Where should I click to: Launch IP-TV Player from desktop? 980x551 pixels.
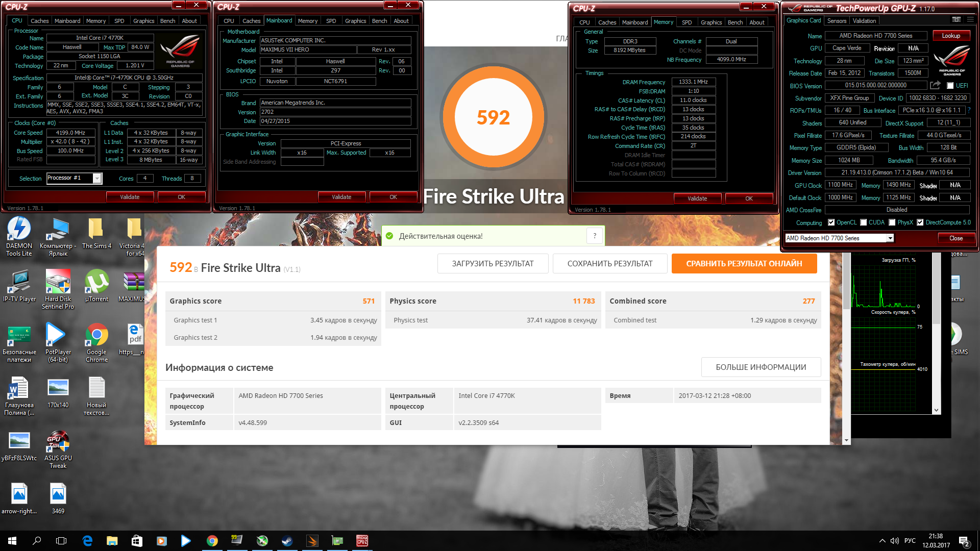(x=19, y=286)
